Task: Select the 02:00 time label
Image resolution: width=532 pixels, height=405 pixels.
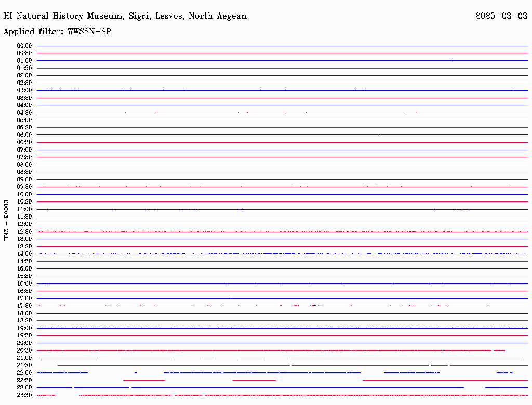Action: [x=24, y=76]
